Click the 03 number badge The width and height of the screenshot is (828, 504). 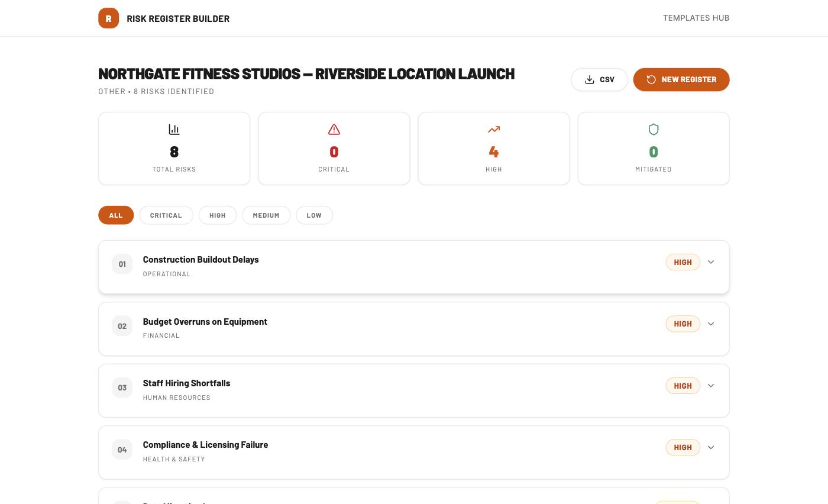coord(122,387)
